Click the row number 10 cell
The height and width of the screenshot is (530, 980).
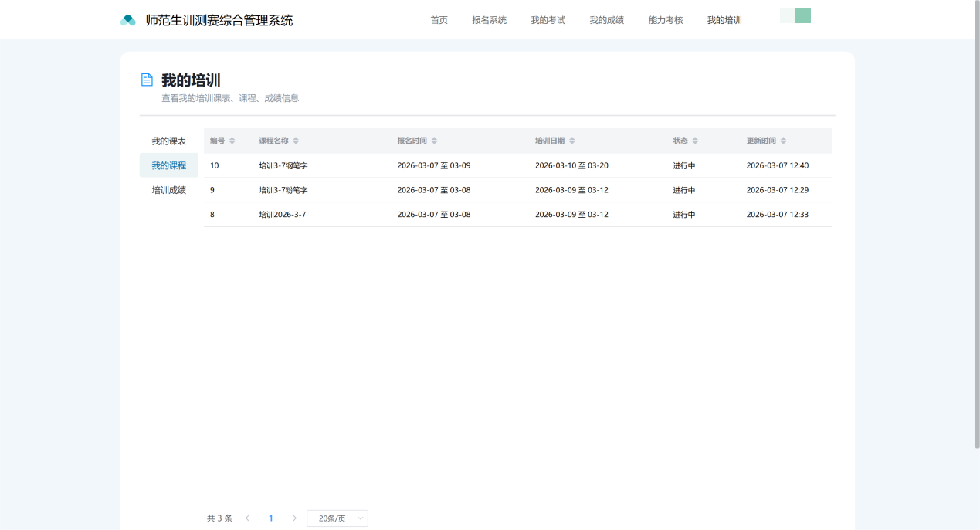click(x=215, y=165)
